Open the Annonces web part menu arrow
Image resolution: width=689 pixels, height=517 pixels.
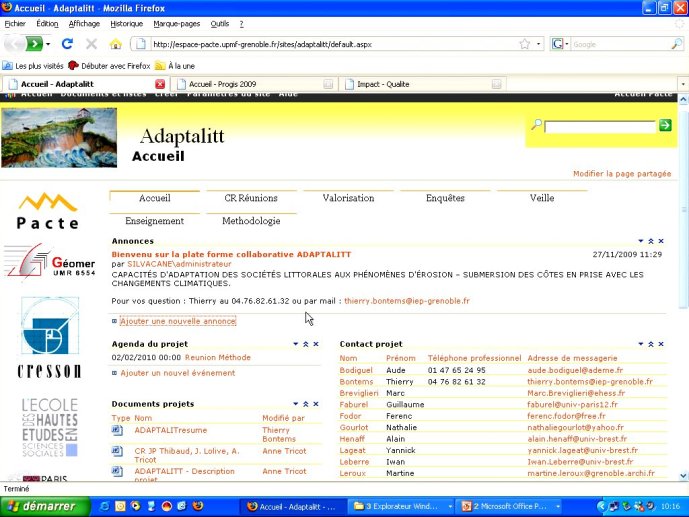pos(641,241)
